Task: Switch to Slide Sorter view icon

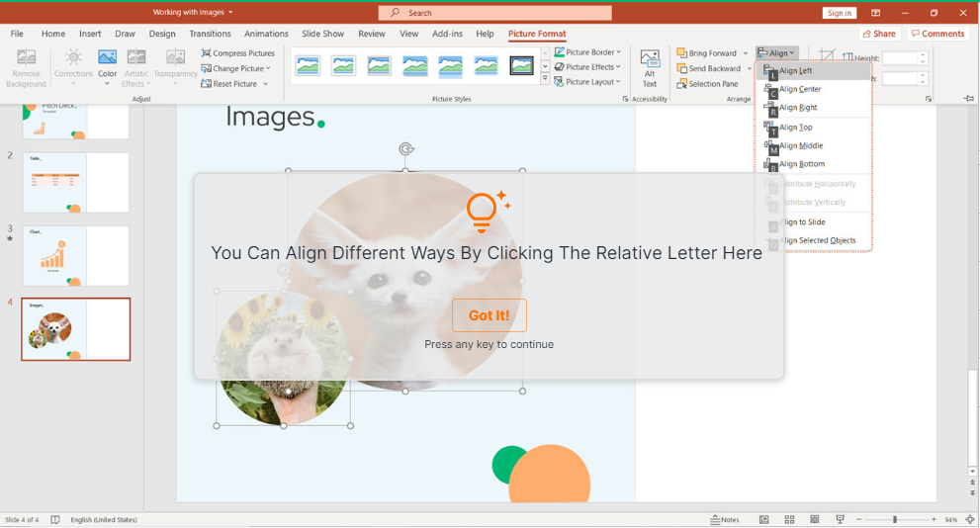Action: tap(789, 520)
